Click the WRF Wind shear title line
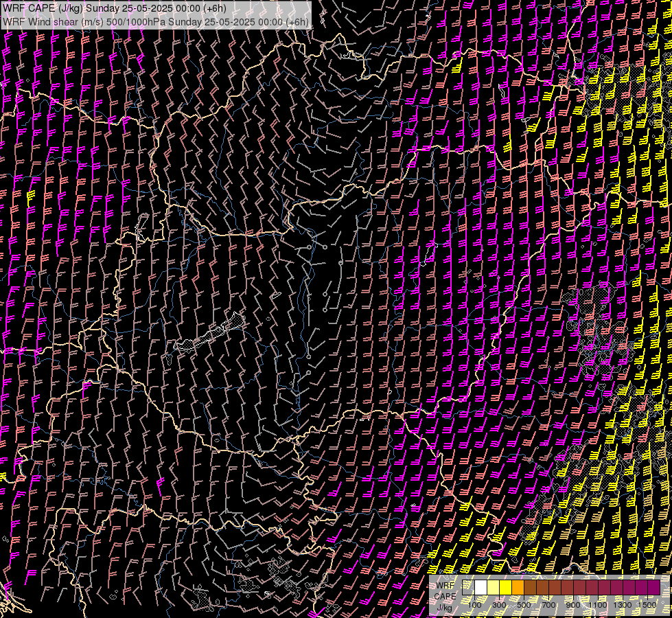672x618 pixels. (156, 22)
